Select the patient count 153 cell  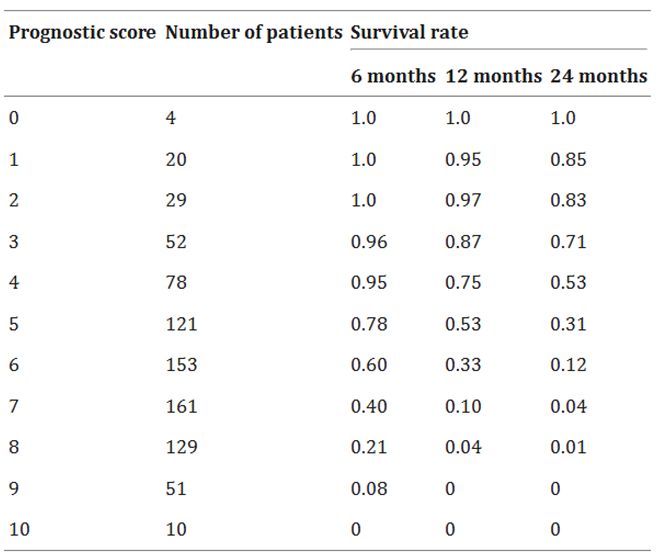pyautogui.click(x=181, y=365)
